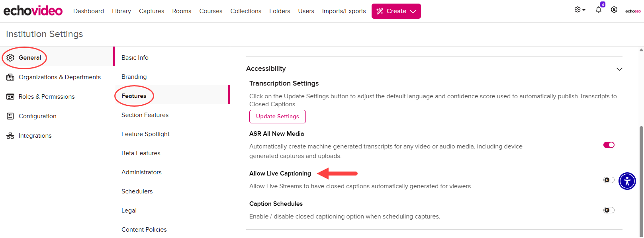Image resolution: width=644 pixels, height=238 pixels.
Task: Open the Create dropdown menu
Action: (396, 11)
